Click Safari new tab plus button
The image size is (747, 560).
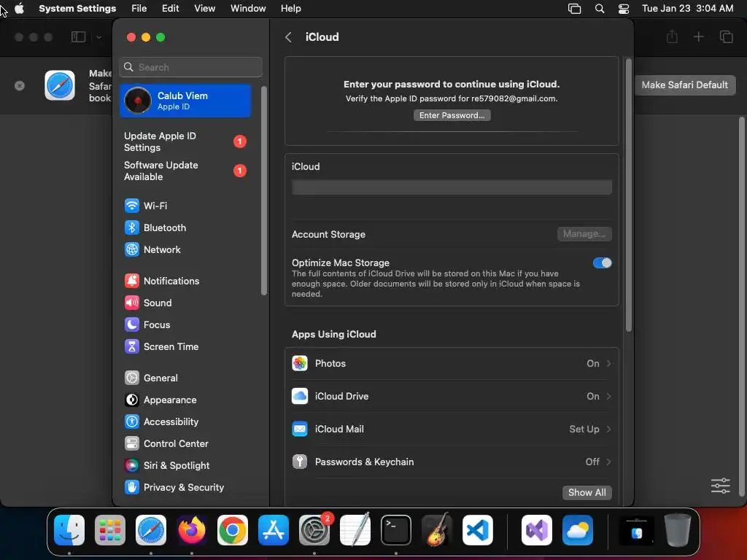[698, 36]
